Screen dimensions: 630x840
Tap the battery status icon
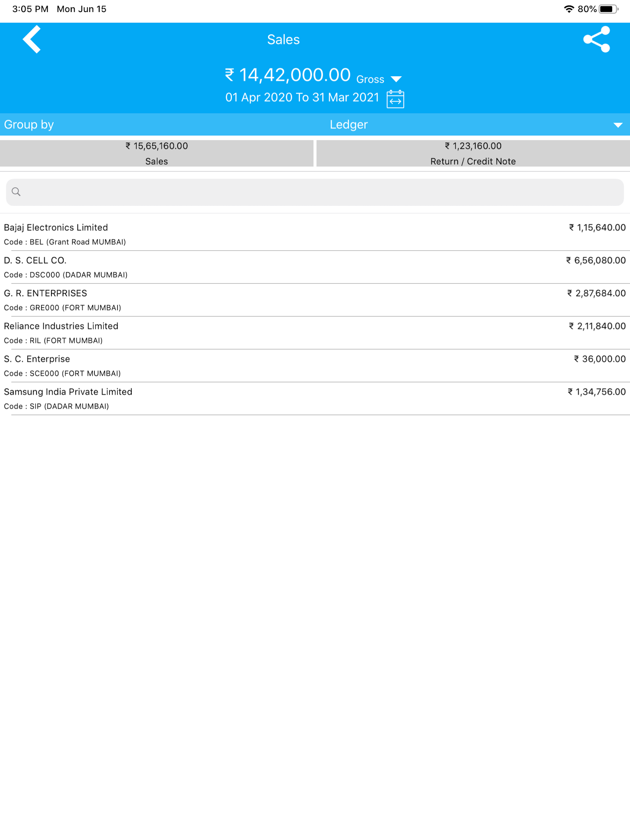(x=609, y=9)
